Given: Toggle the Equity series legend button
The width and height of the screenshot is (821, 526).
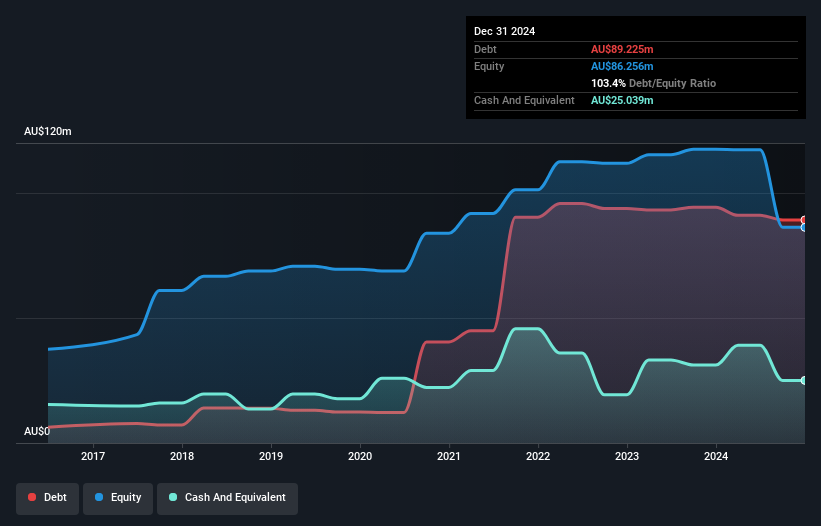Looking at the screenshot, I should 118,498.
